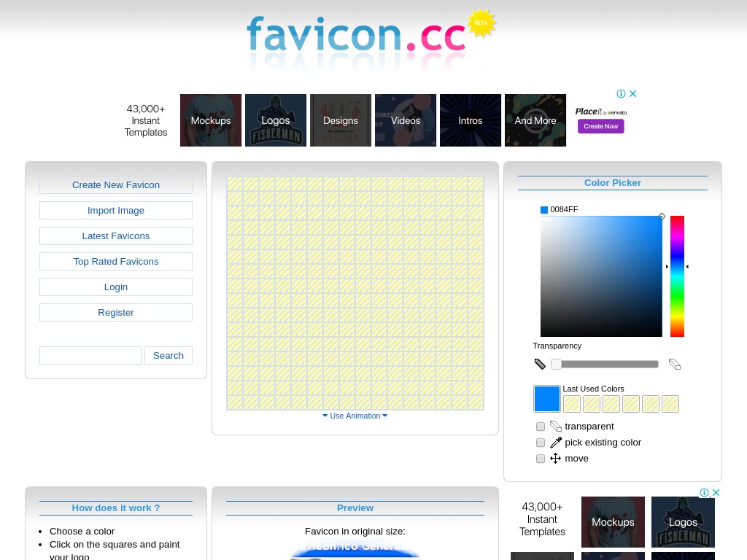This screenshot has height=560, width=747.
Task: Select the solid color pen tool
Action: pos(540,364)
